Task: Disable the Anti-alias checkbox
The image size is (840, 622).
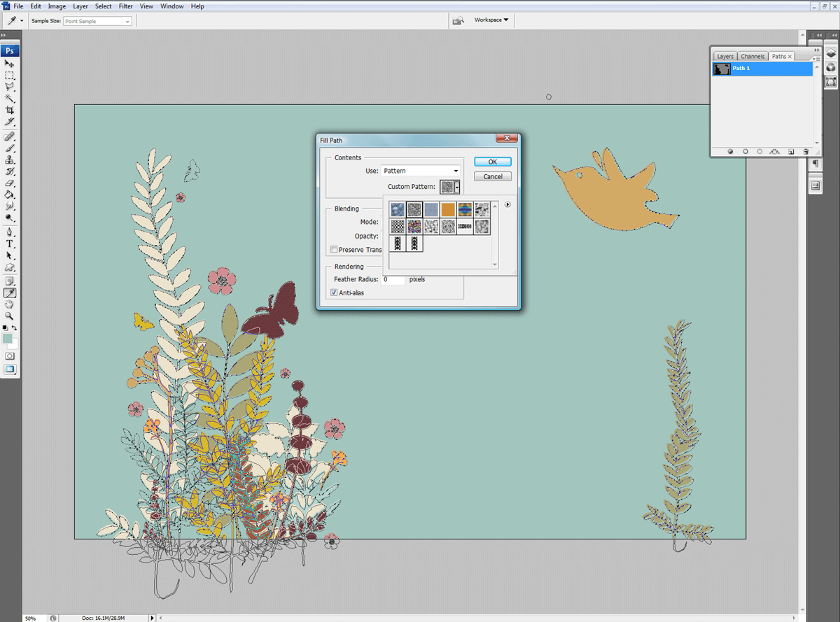Action: click(x=334, y=292)
